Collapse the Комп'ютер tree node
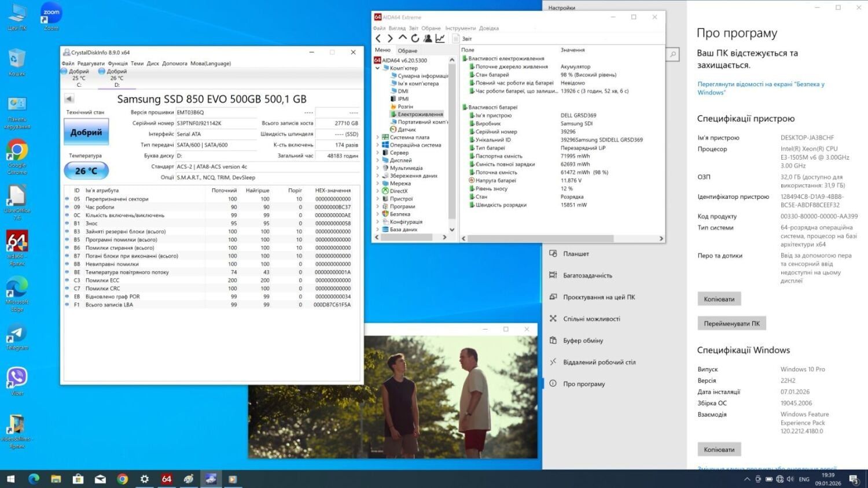The height and width of the screenshot is (488, 868). pyautogui.click(x=378, y=68)
